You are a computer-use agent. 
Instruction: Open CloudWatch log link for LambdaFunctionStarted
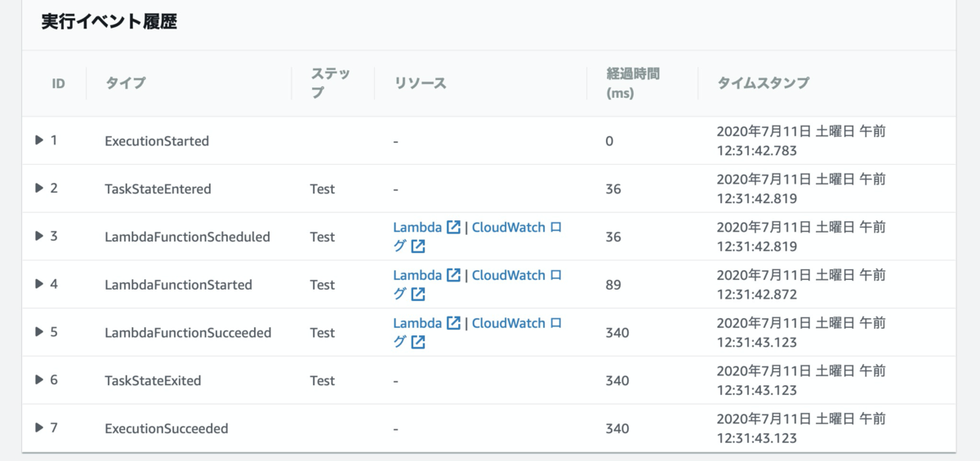(x=517, y=275)
